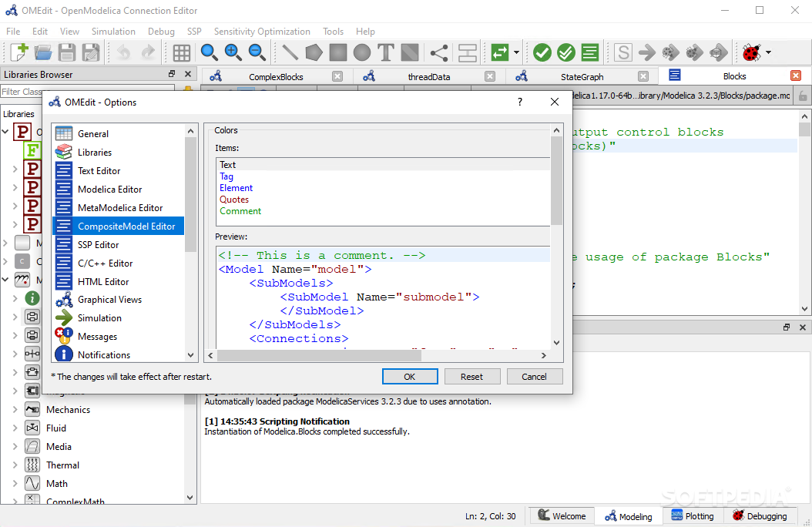Open a model file via folder icon
Viewport: 812px width, 527px height.
click(43, 52)
